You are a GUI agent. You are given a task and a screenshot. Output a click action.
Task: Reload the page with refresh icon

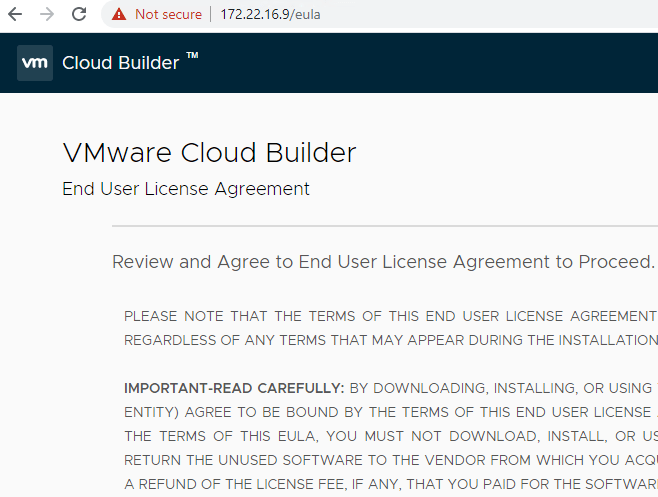(x=79, y=14)
